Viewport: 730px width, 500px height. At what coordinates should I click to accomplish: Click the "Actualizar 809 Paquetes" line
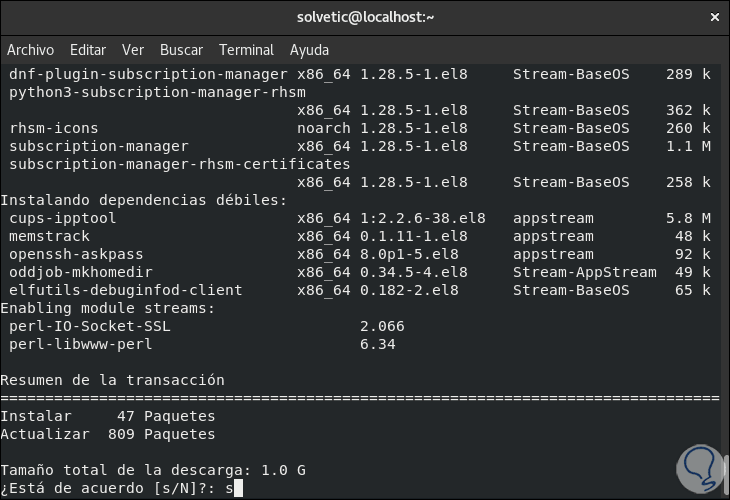[108, 434]
